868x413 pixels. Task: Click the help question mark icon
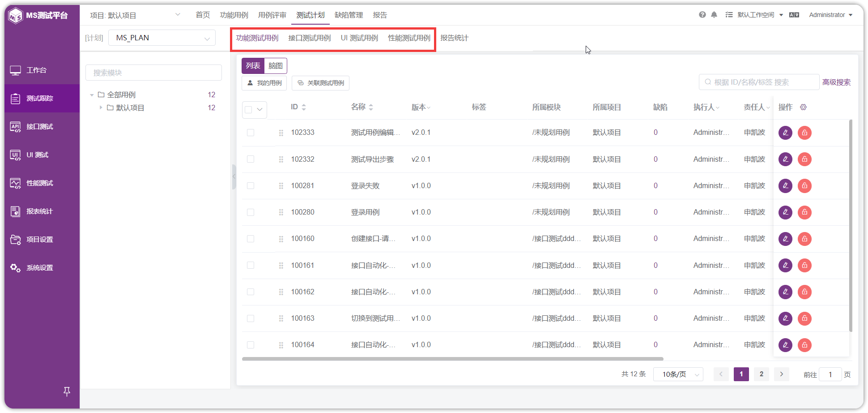(702, 15)
